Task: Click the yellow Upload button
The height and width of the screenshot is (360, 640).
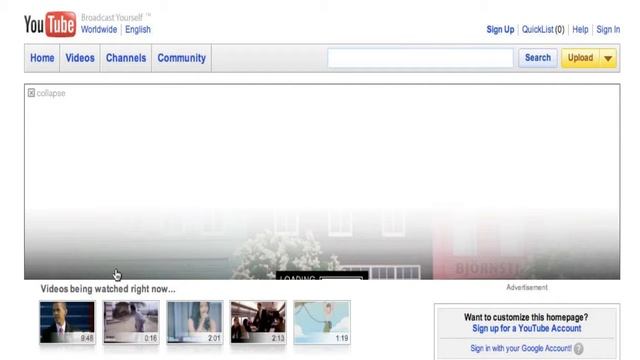Action: pos(580,58)
